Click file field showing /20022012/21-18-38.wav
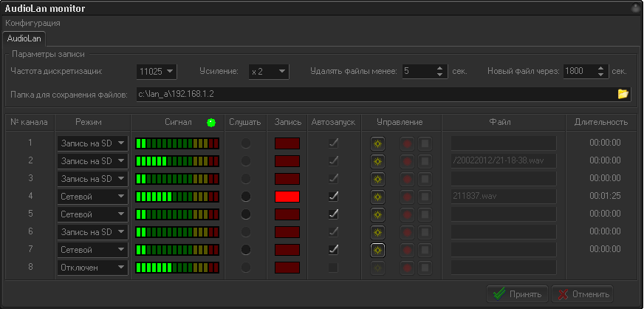644x309 pixels. tap(504, 161)
